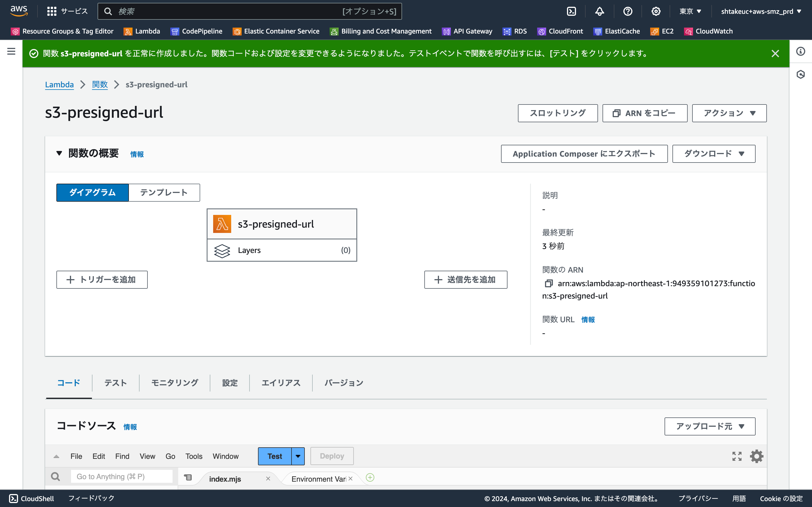This screenshot has width=812, height=507.
Task: Open the Lambda breadcrumb link
Action: [x=59, y=84]
